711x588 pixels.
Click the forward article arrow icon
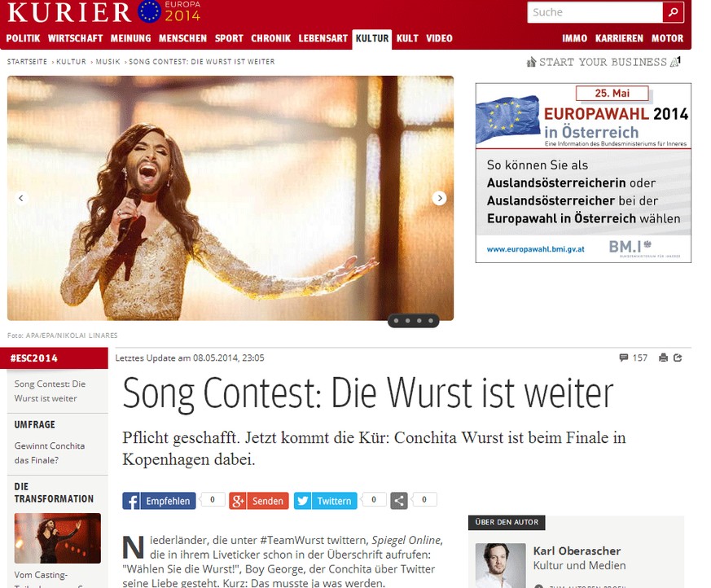tap(678, 358)
